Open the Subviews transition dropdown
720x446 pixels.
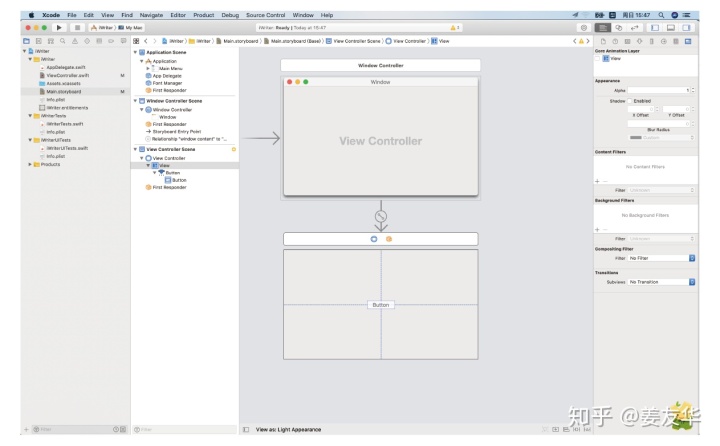pos(661,282)
